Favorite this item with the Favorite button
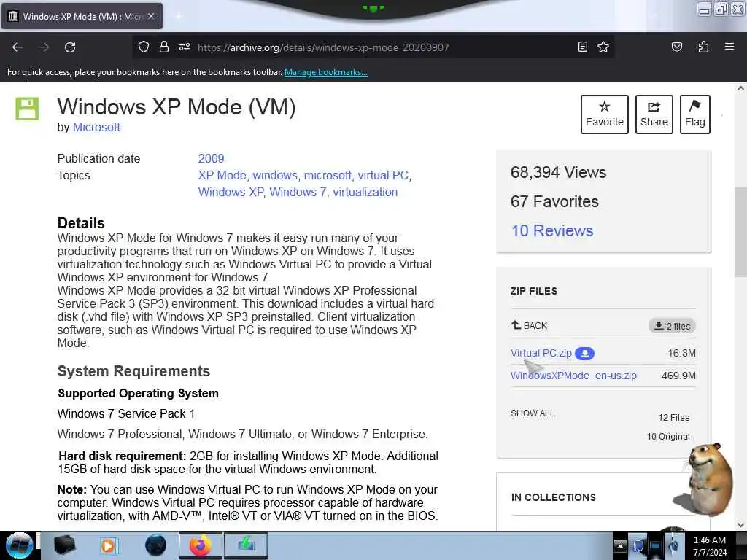This screenshot has width=747, height=560. [604, 114]
